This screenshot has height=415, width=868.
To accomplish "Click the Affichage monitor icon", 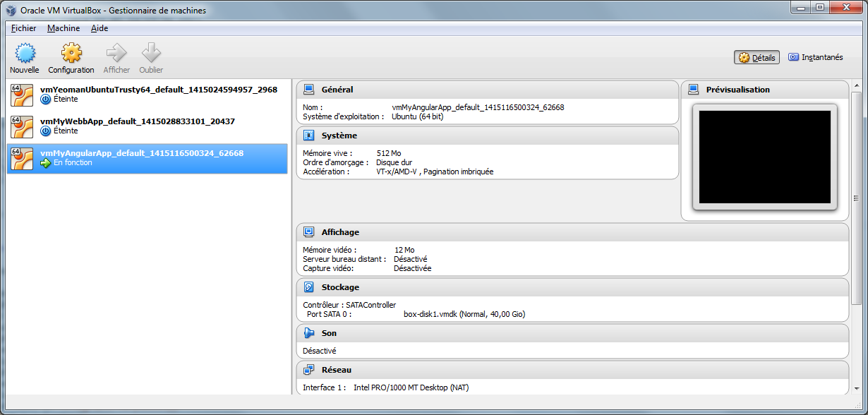I will tap(308, 232).
